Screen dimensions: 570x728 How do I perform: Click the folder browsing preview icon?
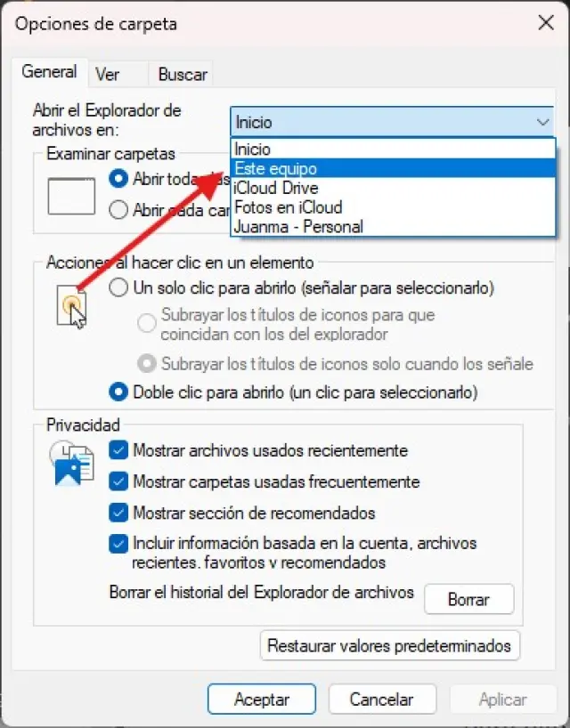[71, 196]
